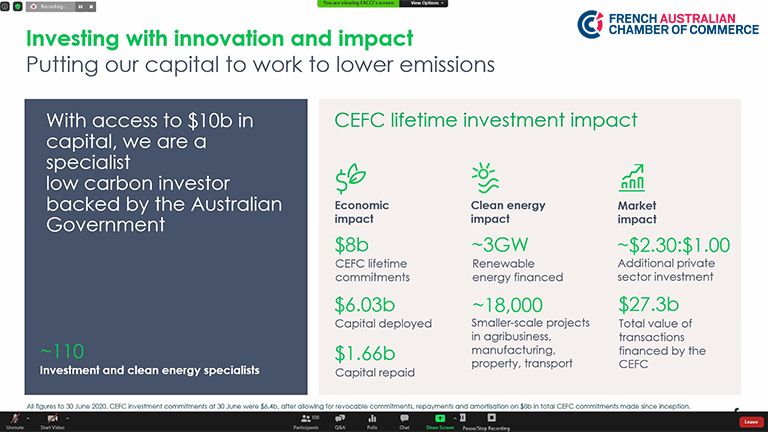768x432 pixels.
Task: Click the red Leave button
Action: (x=750, y=422)
